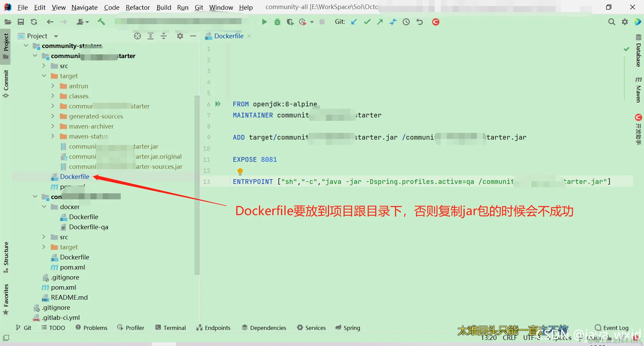Screen dimensions: 644x346
Task: Open the Navigate menu
Action: (85, 7)
